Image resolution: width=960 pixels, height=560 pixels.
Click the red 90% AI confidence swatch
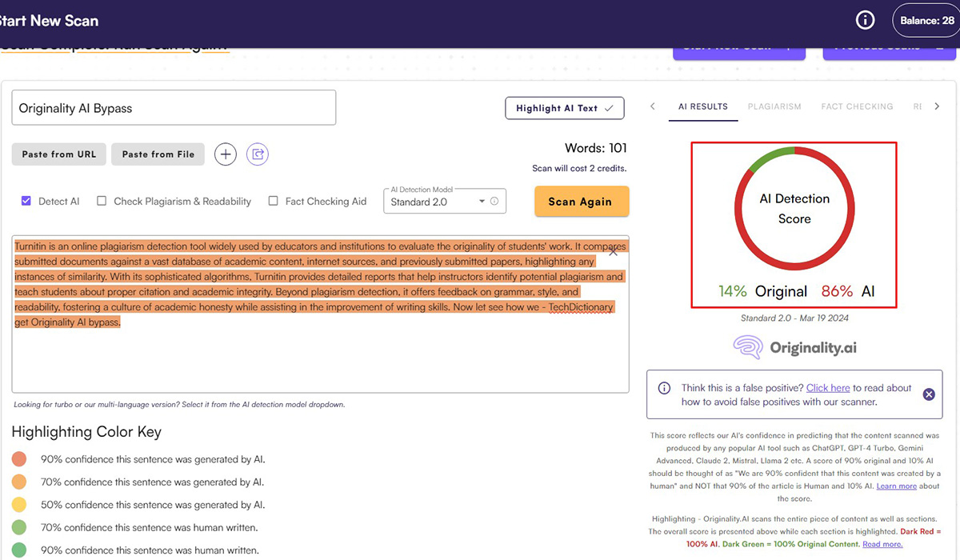[x=20, y=459]
